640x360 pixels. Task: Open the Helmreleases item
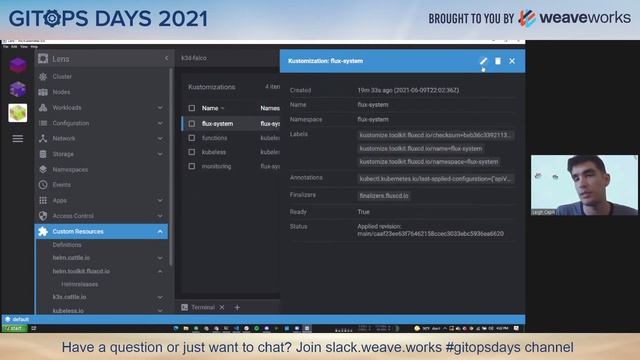(80, 284)
